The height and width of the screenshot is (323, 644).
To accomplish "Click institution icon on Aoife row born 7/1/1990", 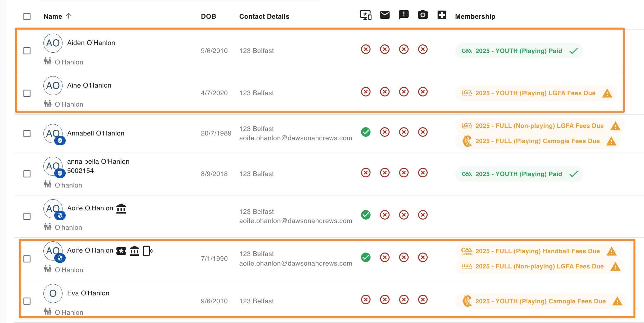I will tap(135, 251).
